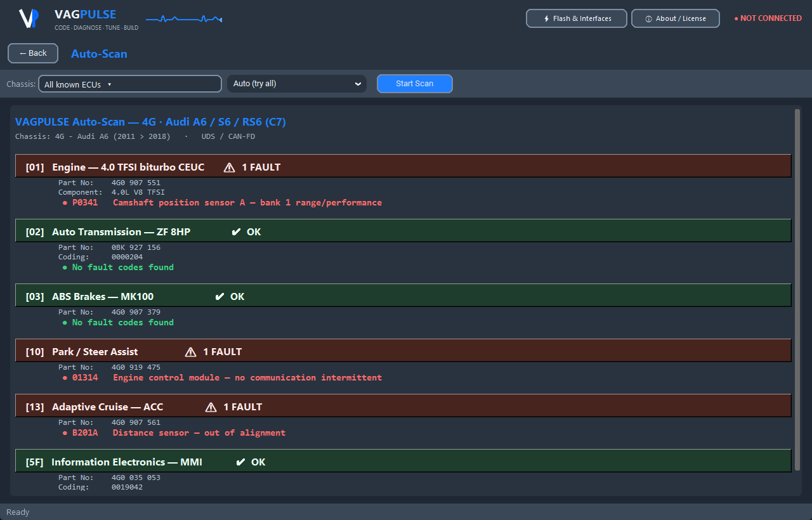The image size is (812, 520).
Task: Click Distance sensor out of alignment text
Action: tap(199, 433)
